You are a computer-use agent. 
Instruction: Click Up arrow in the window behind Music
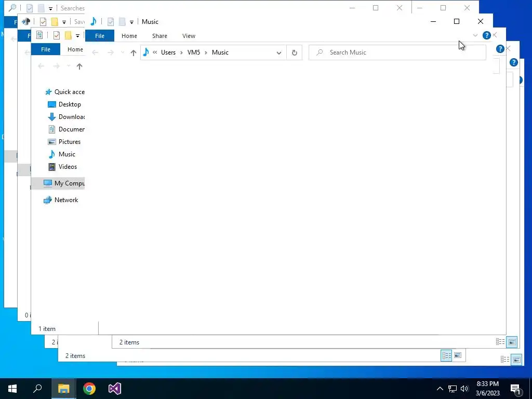79,66
